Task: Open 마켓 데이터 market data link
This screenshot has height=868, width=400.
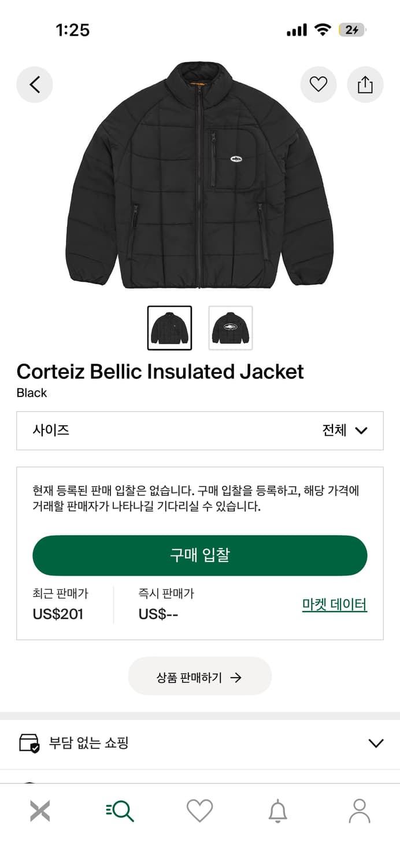Action: coord(334,604)
